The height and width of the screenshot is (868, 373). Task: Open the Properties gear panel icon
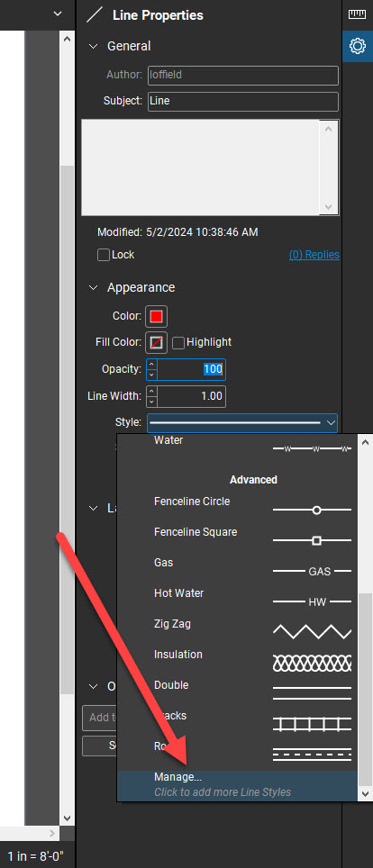[x=358, y=46]
